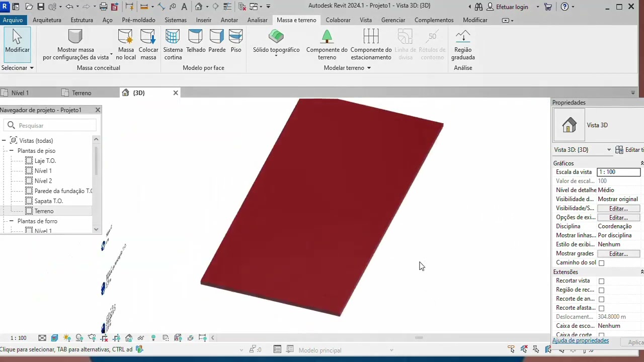
Task: Open the view tabs list dropdown arrow
Action: 633,93
